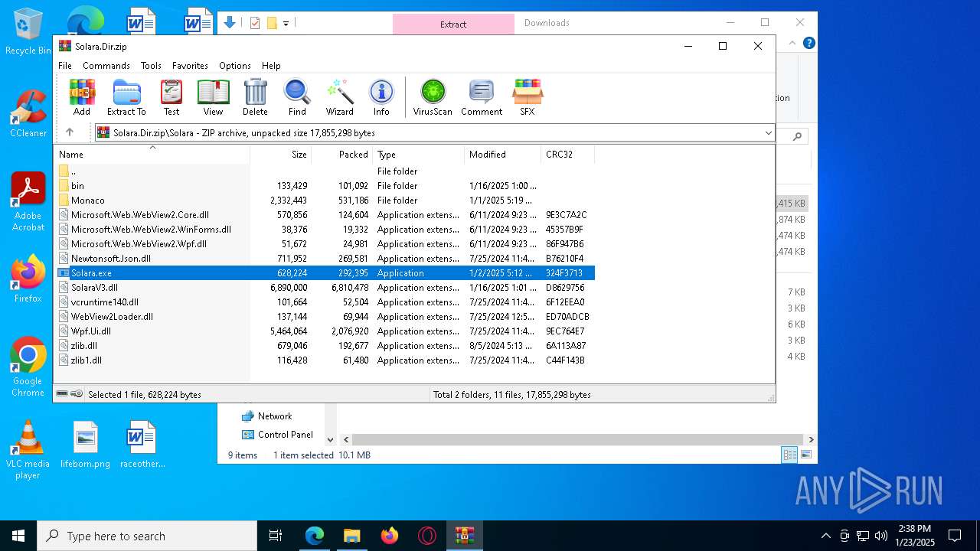Open lifeborn.png desktop file
This screenshot has height=551, width=980.
click(86, 445)
